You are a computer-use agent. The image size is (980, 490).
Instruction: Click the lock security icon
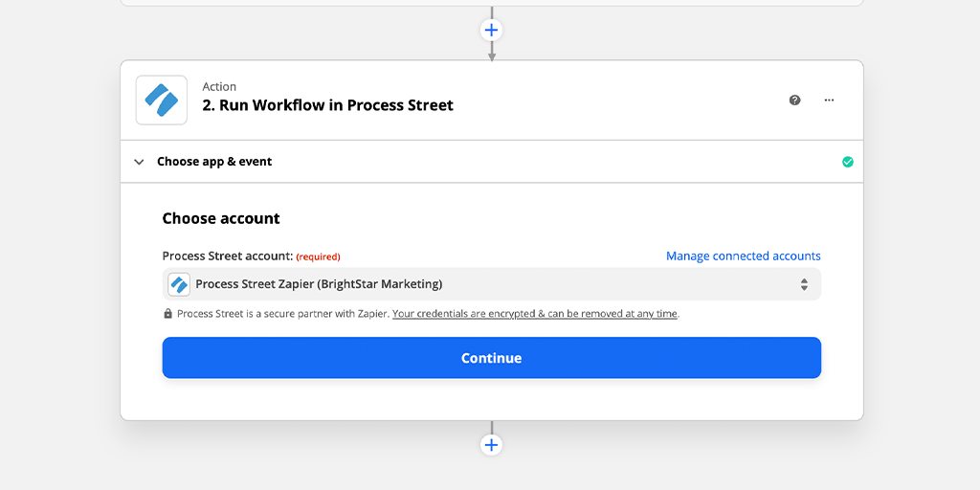[167, 314]
